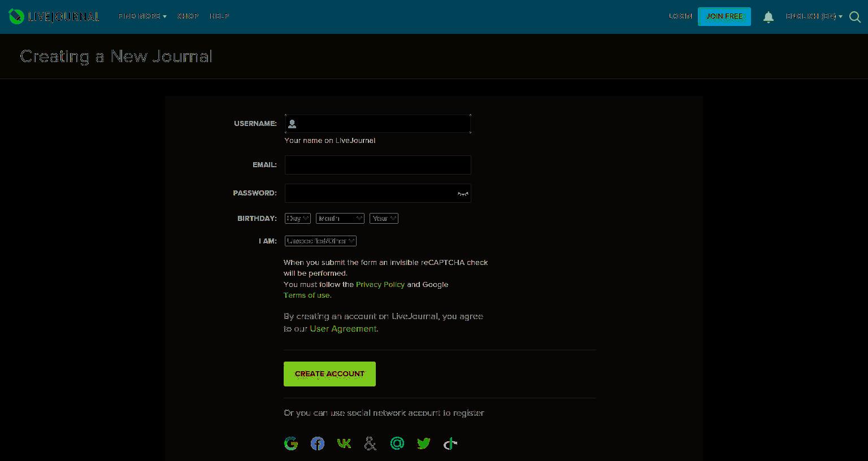
Task: Open the English (EN) language dropdown
Action: pos(814,16)
